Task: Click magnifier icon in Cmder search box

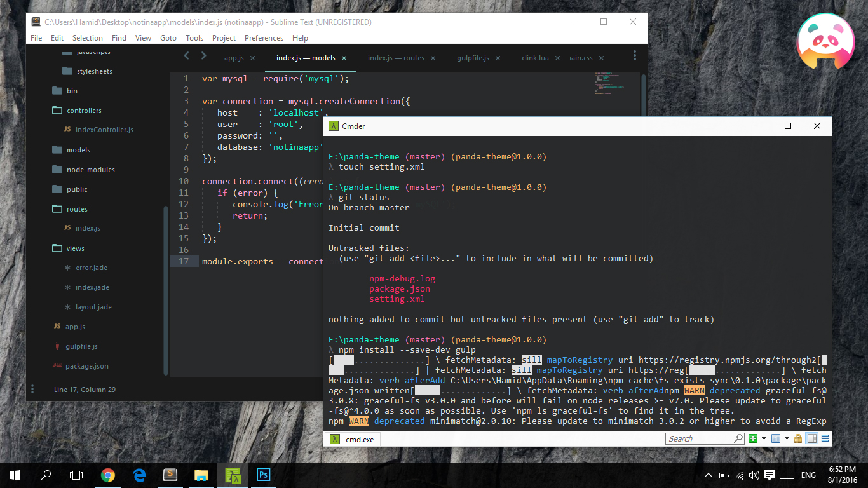Action: click(x=738, y=438)
